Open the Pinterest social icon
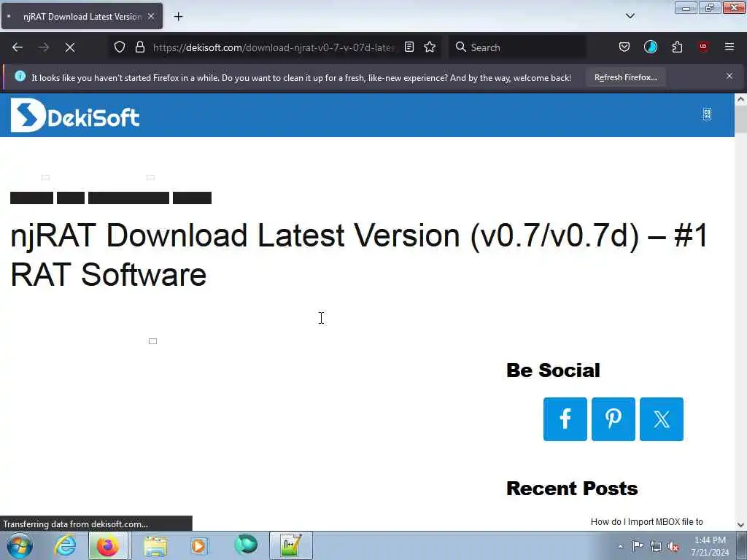Screen dimensions: 747x560 [613, 419]
